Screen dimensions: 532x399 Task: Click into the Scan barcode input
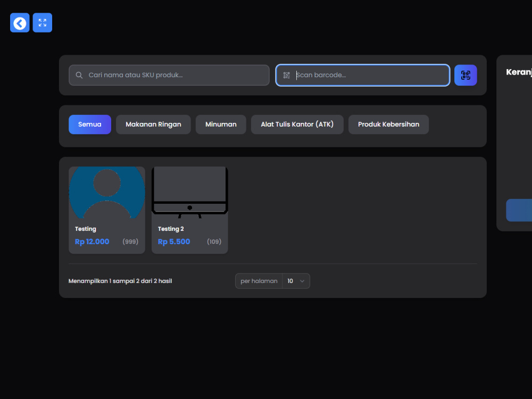363,75
